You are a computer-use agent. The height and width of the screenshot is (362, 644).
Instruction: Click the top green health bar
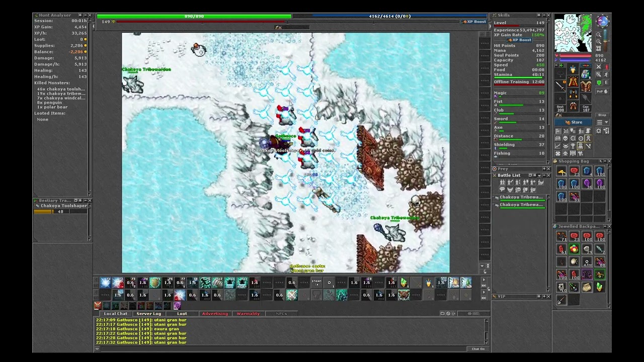pyautogui.click(x=194, y=17)
